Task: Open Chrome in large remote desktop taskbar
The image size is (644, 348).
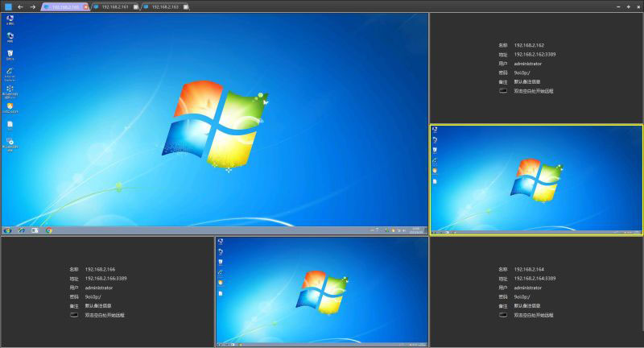Action: [x=49, y=230]
